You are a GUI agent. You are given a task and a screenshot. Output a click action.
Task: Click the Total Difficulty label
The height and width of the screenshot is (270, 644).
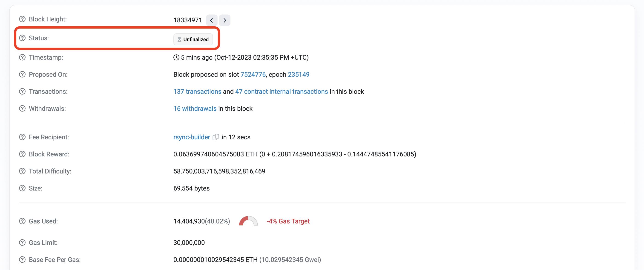50,171
